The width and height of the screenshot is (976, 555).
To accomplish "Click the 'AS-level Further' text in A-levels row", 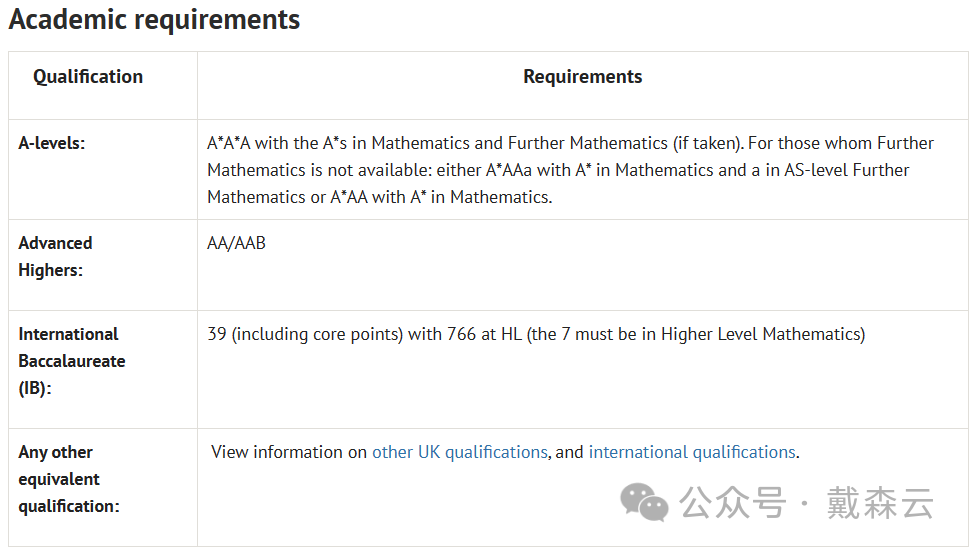I will [847, 170].
